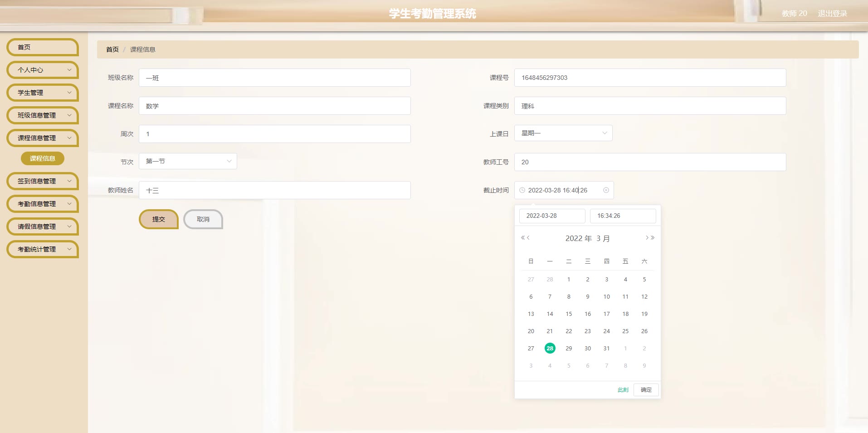This screenshot has height=433, width=868.
Task: Select the 课程信息 submenu item
Action: pos(43,158)
